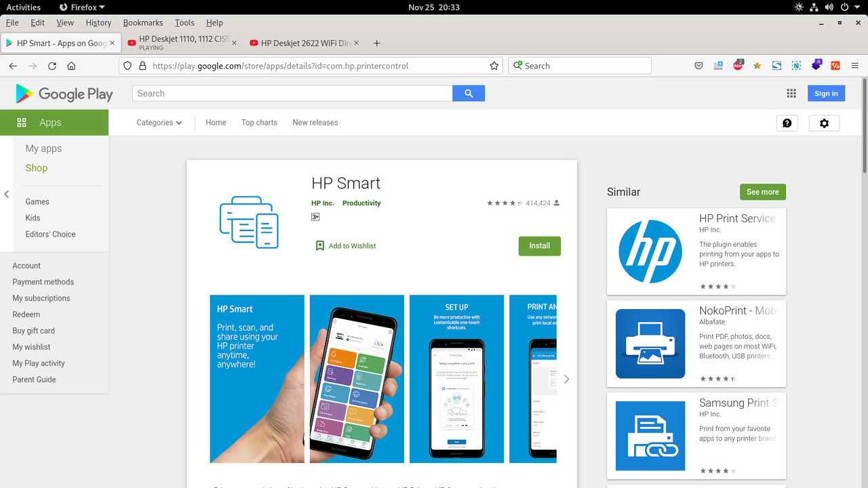Viewport: 868px width, 488px height.
Task: Open Payment methods link
Action: [x=43, y=282]
